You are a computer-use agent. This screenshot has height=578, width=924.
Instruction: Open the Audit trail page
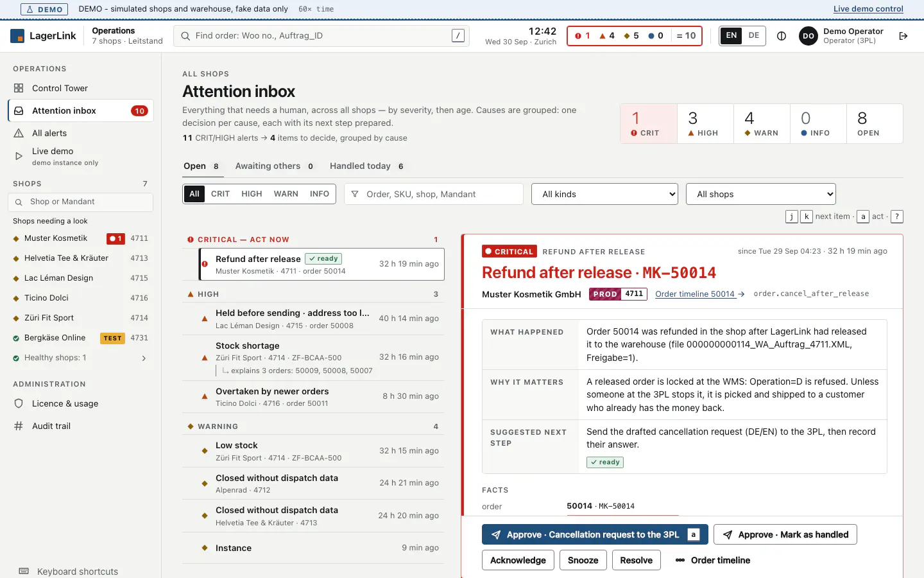click(81, 426)
